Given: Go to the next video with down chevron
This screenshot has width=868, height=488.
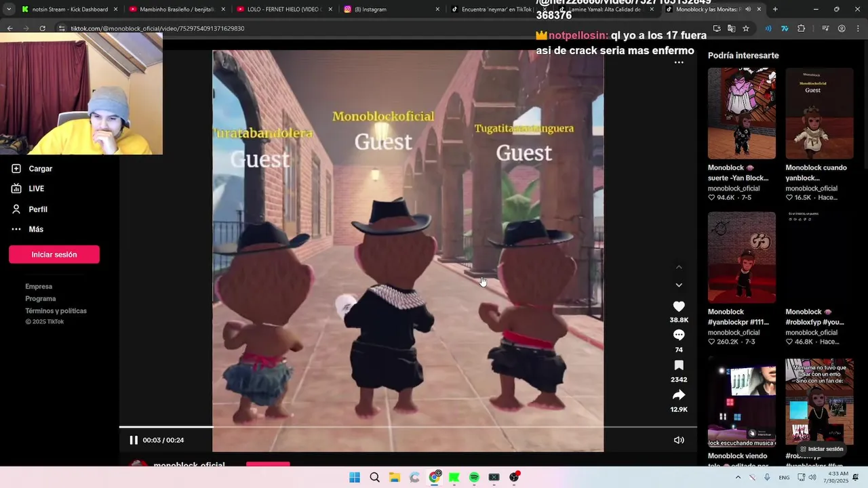Looking at the screenshot, I should click(x=679, y=285).
